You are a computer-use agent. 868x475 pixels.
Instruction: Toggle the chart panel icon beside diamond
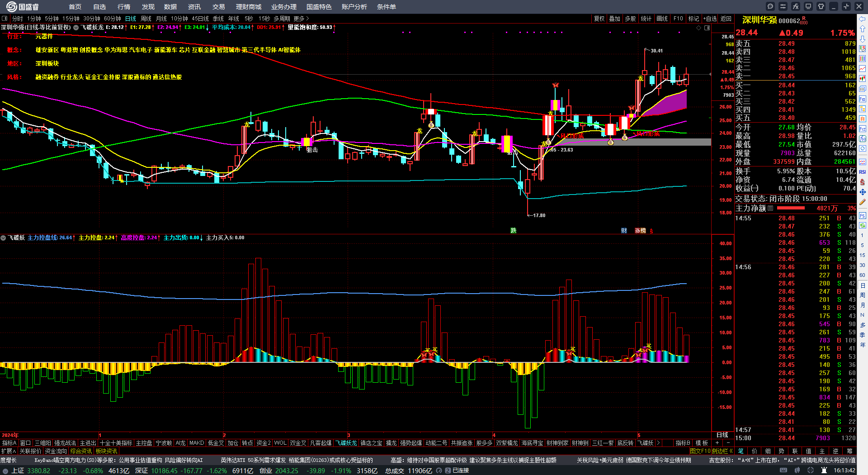(x=707, y=28)
